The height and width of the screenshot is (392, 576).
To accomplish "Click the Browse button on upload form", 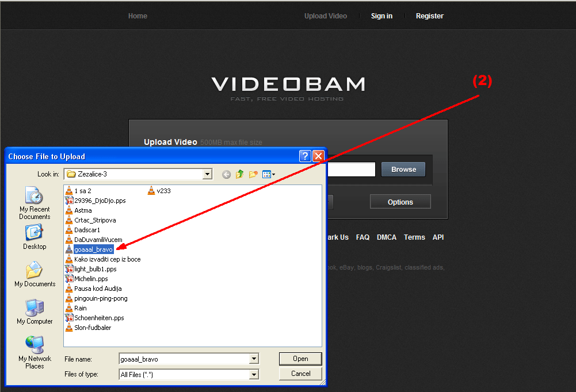I will (x=403, y=169).
